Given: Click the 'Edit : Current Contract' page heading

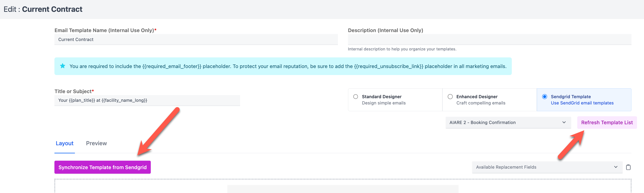Looking at the screenshot, I should (43, 9).
